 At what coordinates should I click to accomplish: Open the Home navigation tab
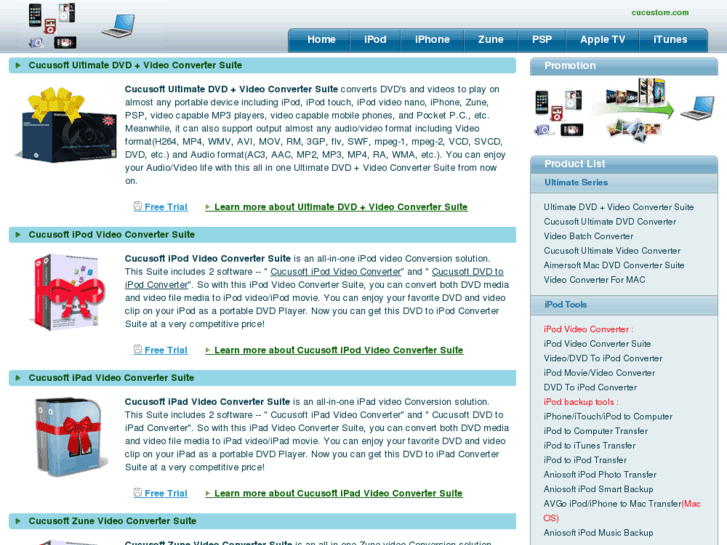[x=321, y=40]
